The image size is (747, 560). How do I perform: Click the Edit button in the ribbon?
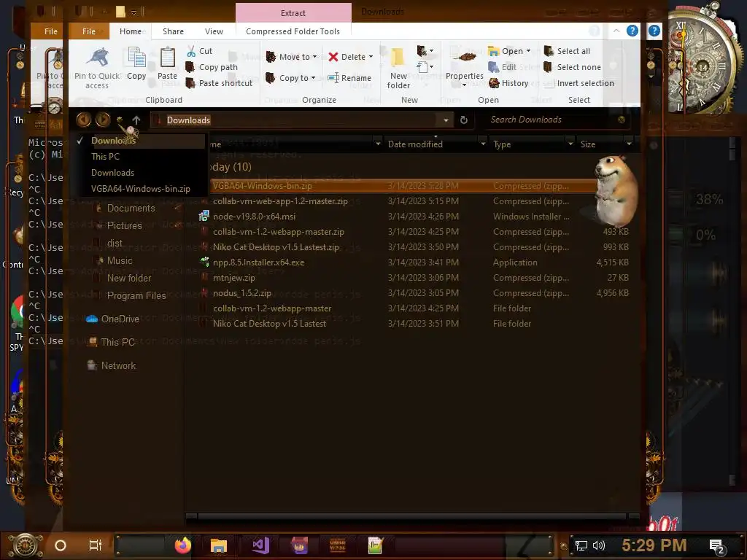pos(502,67)
